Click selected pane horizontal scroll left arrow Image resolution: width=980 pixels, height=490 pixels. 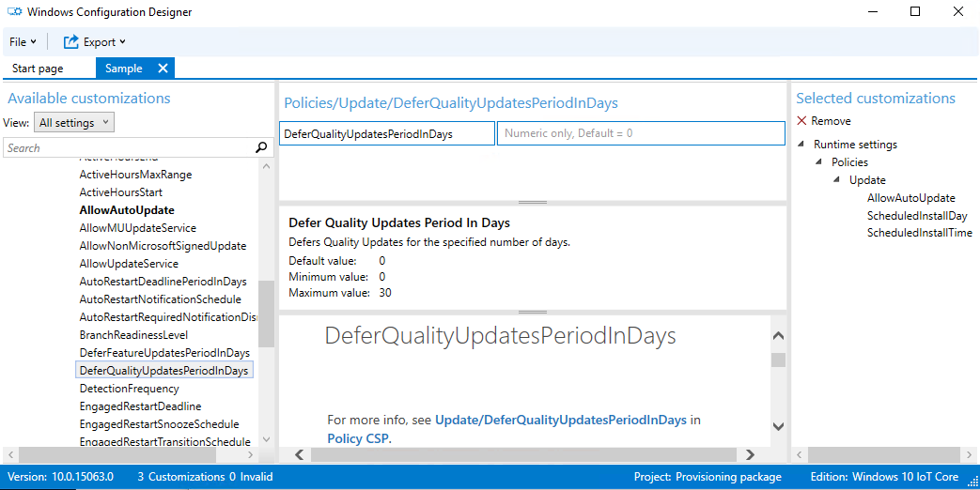pos(799,454)
